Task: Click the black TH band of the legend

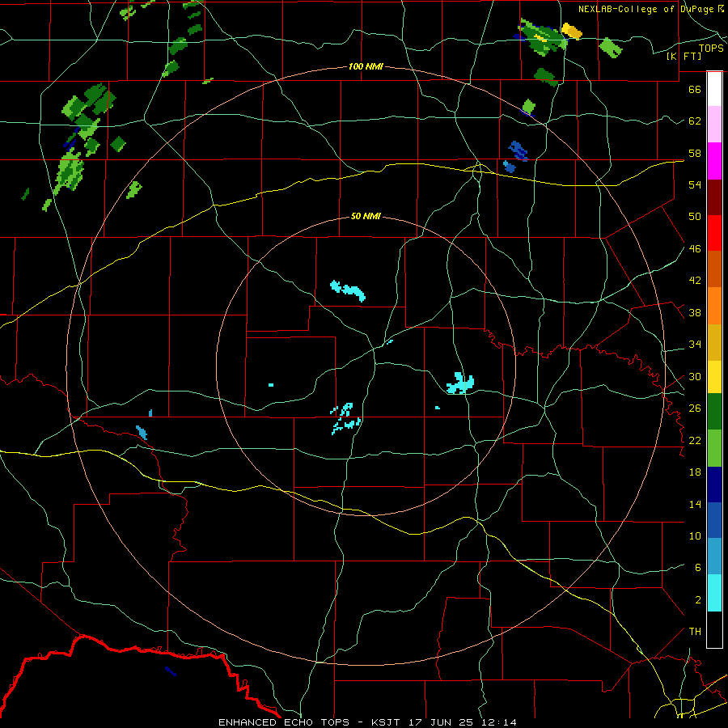Action: (714, 629)
